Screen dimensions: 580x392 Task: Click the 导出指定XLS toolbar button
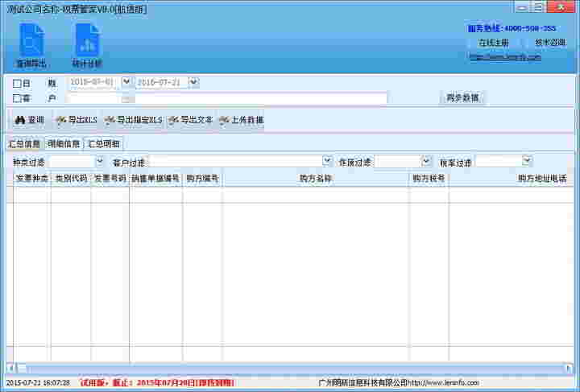coord(134,120)
